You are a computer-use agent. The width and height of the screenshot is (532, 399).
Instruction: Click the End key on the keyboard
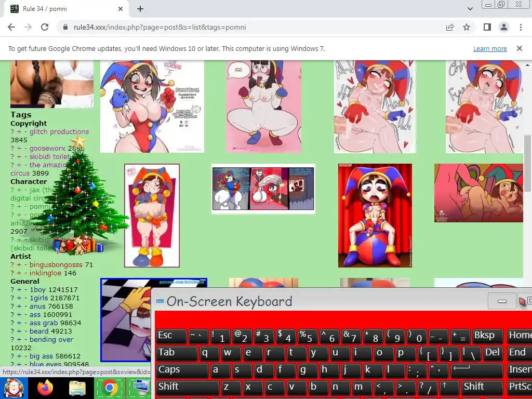[520, 353]
